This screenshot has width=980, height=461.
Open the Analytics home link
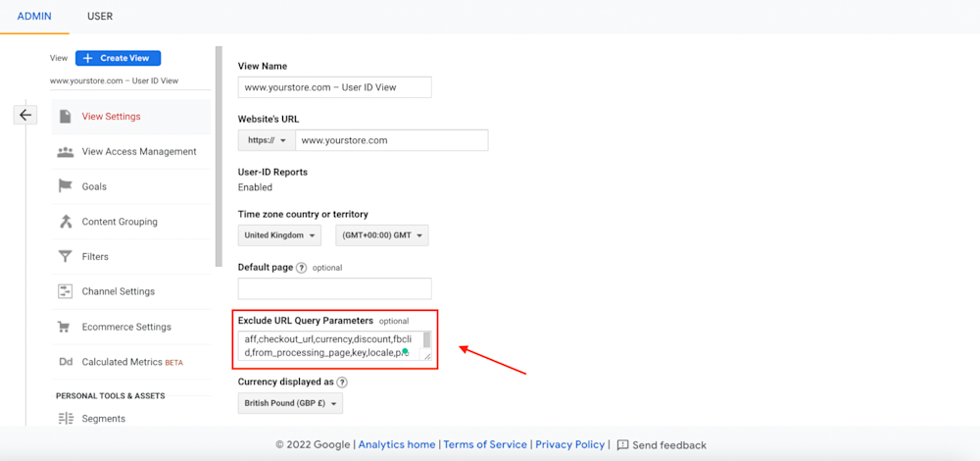pyautogui.click(x=397, y=444)
